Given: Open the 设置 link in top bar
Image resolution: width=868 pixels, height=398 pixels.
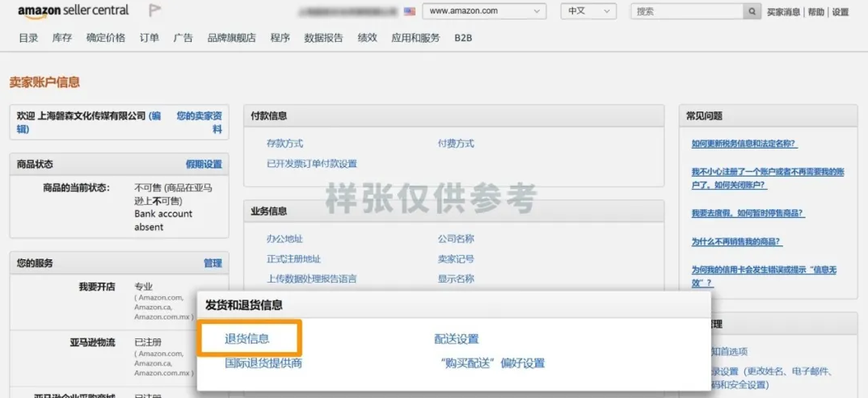Looking at the screenshot, I should tap(840, 11).
